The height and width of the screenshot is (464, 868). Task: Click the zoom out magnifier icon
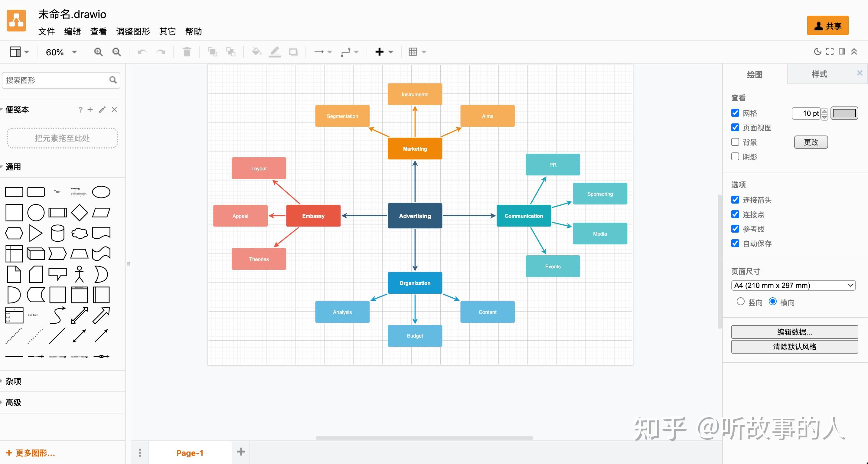pyautogui.click(x=116, y=52)
